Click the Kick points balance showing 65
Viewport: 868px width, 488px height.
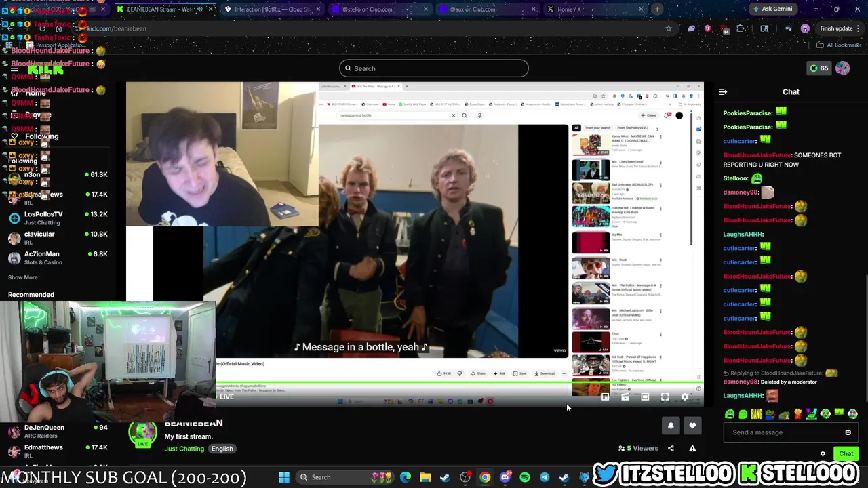click(818, 68)
